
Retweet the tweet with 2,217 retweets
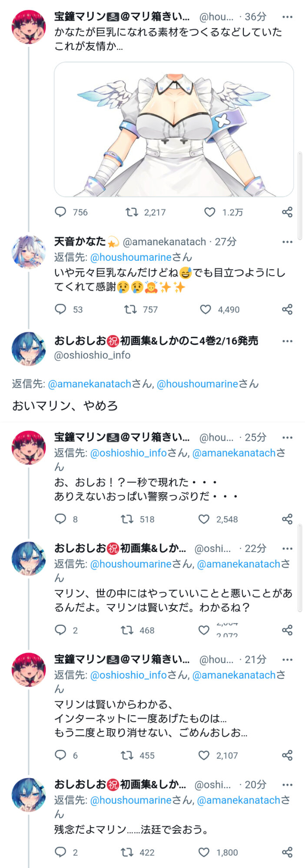pos(132,212)
